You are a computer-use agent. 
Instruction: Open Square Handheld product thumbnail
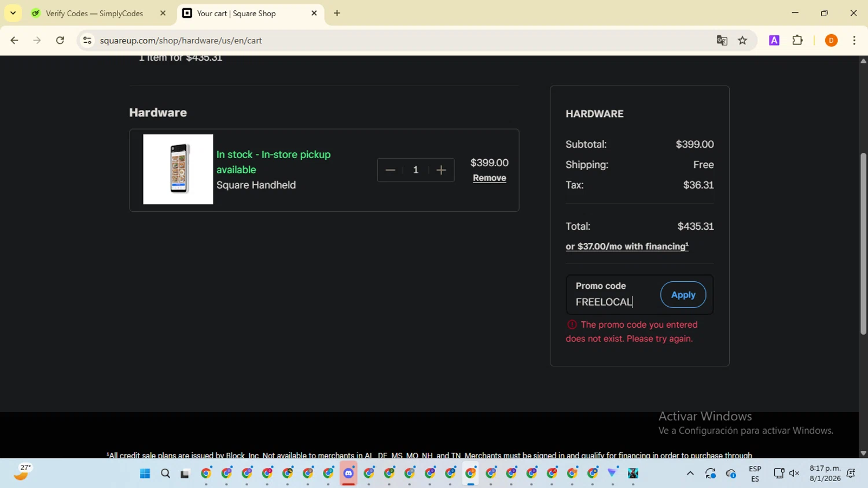point(178,170)
